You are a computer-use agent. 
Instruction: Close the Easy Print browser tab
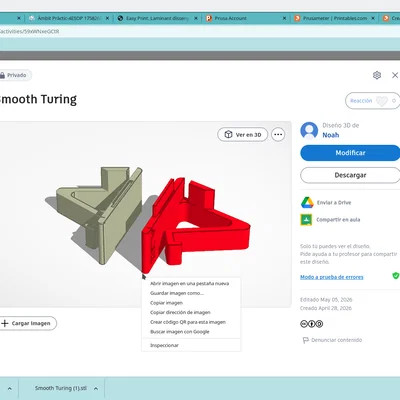(x=196, y=18)
